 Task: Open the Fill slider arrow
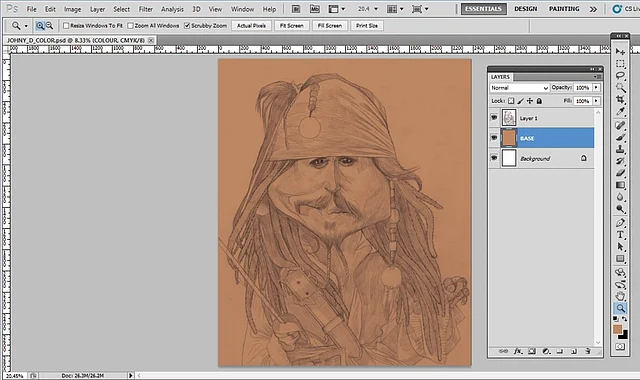pyautogui.click(x=596, y=101)
